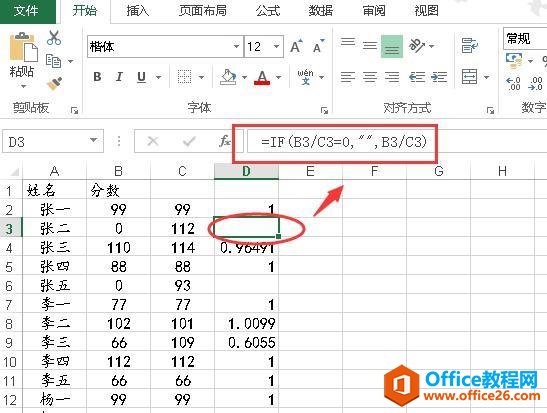Viewport: 547px width, 413px height.
Task: Select middle vertical alignment
Action: pos(370,45)
